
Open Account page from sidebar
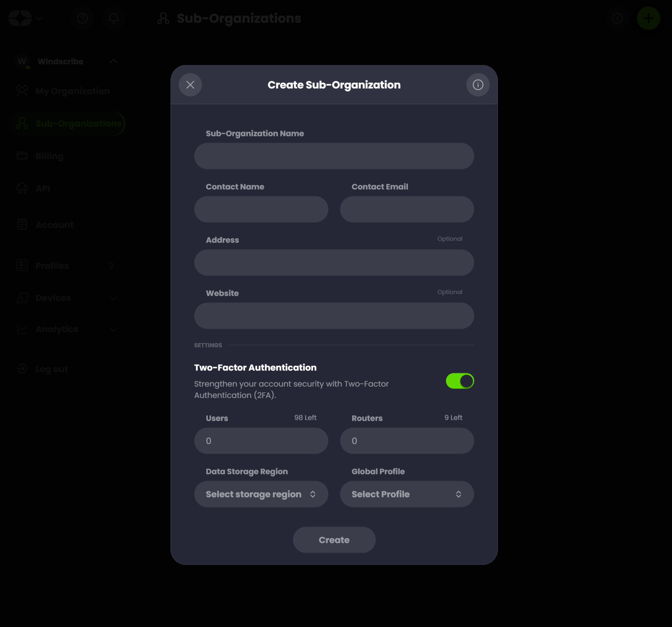pyautogui.click(x=54, y=225)
